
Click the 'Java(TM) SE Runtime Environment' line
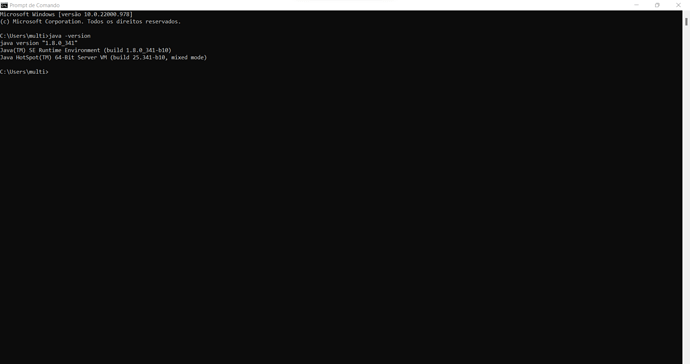point(50,50)
